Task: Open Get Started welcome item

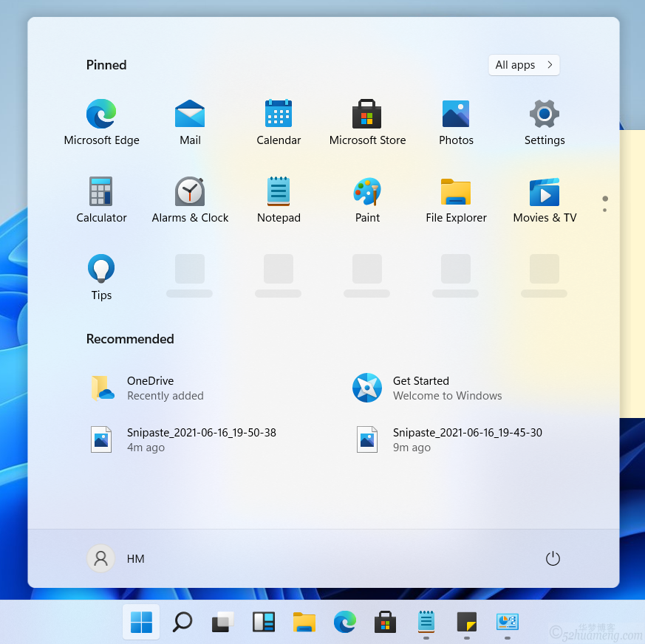Action: click(421, 388)
